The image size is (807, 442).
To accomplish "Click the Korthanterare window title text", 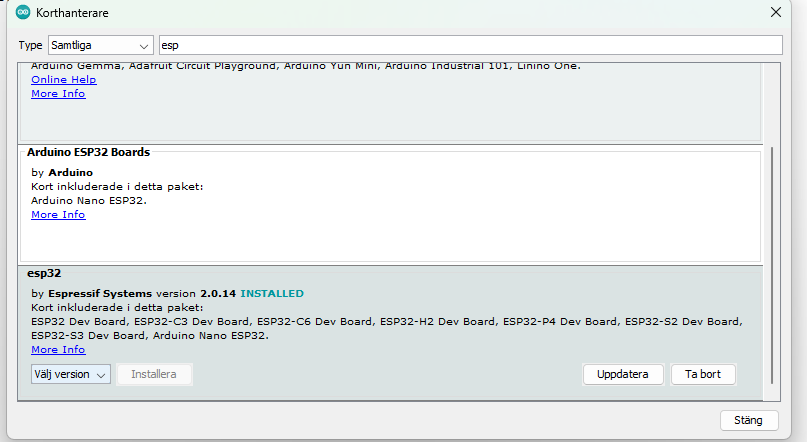I will tap(72, 13).
